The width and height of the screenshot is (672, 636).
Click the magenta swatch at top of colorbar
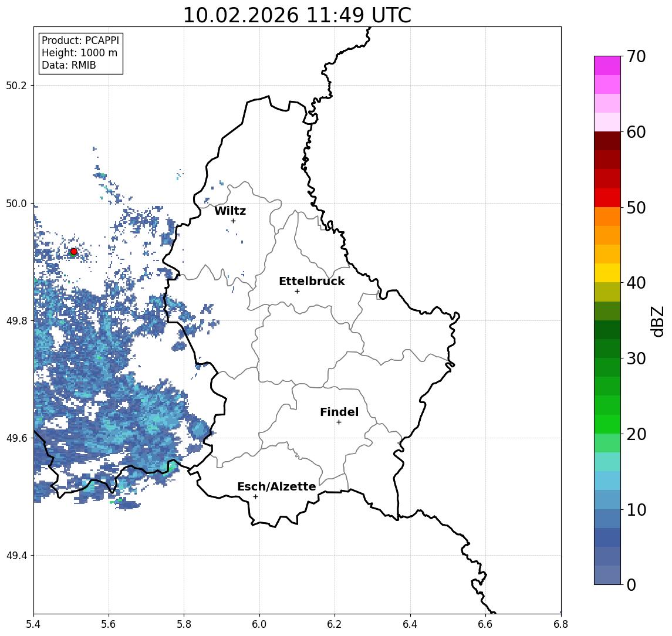[x=607, y=66]
